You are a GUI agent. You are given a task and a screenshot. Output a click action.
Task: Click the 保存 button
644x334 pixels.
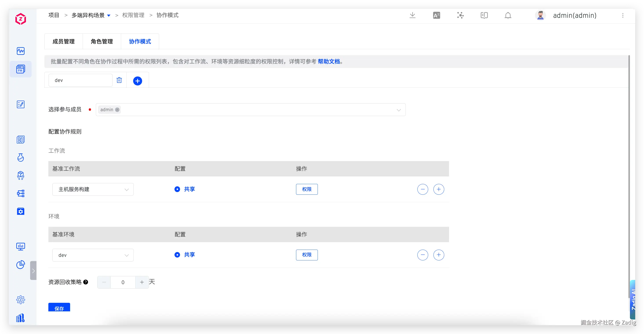59,307
